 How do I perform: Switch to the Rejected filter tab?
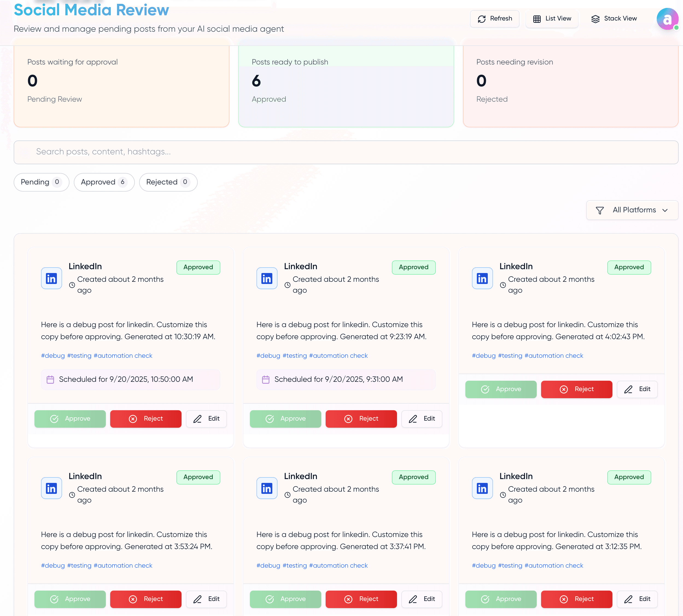168,182
